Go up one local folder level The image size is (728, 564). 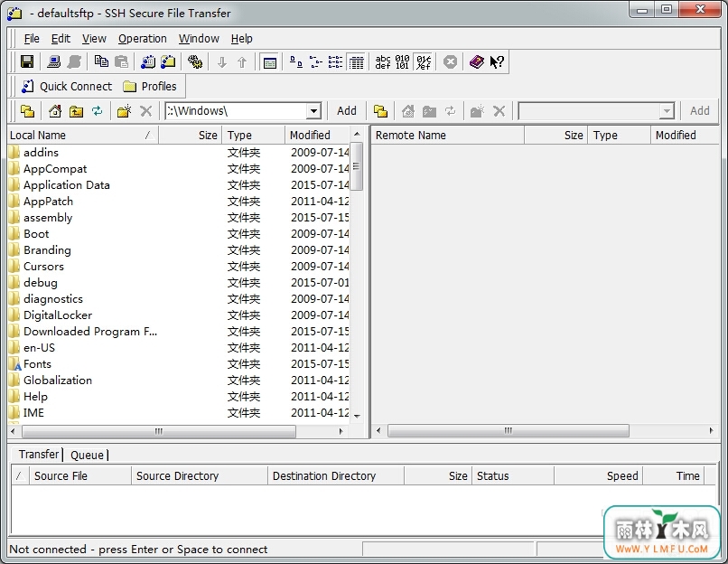(x=76, y=111)
